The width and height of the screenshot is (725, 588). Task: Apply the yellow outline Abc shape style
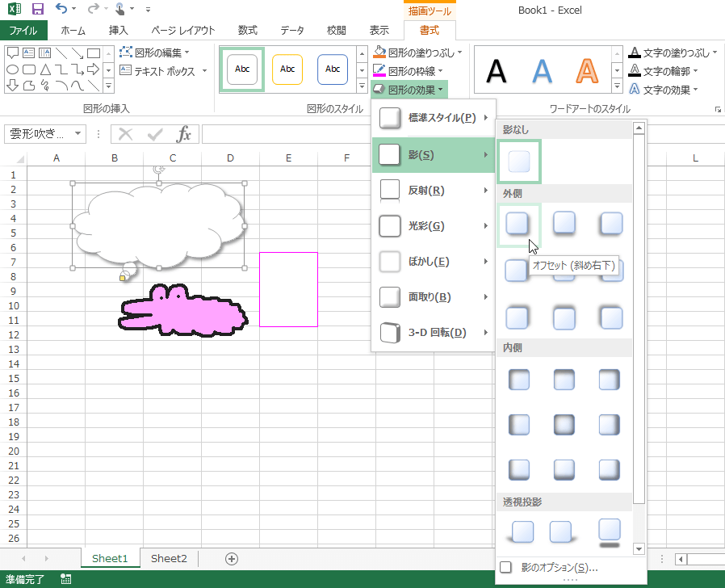pyautogui.click(x=287, y=69)
